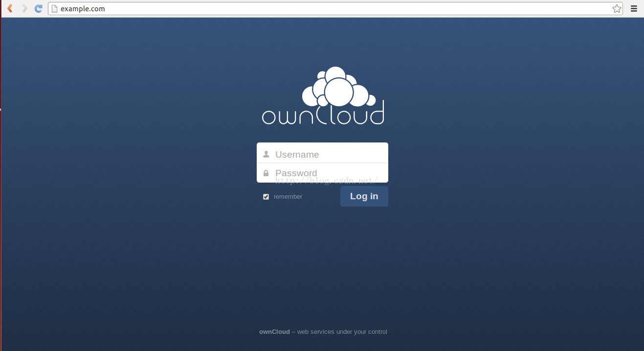This screenshot has height=351, width=644.
Task: Click the browser forward arrow
Action: [24, 8]
